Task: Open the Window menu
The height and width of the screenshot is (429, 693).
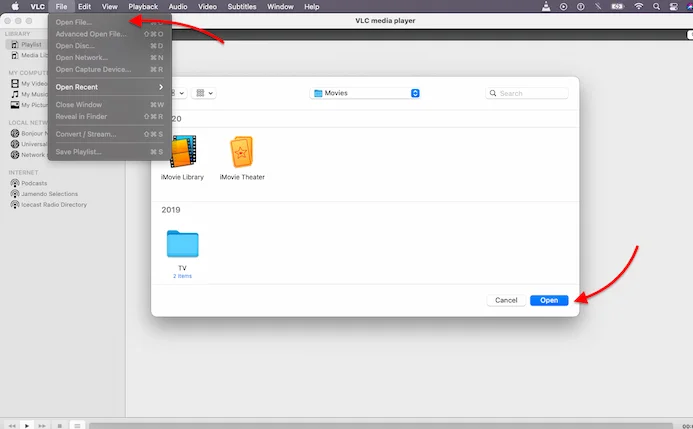Action: coord(280,7)
